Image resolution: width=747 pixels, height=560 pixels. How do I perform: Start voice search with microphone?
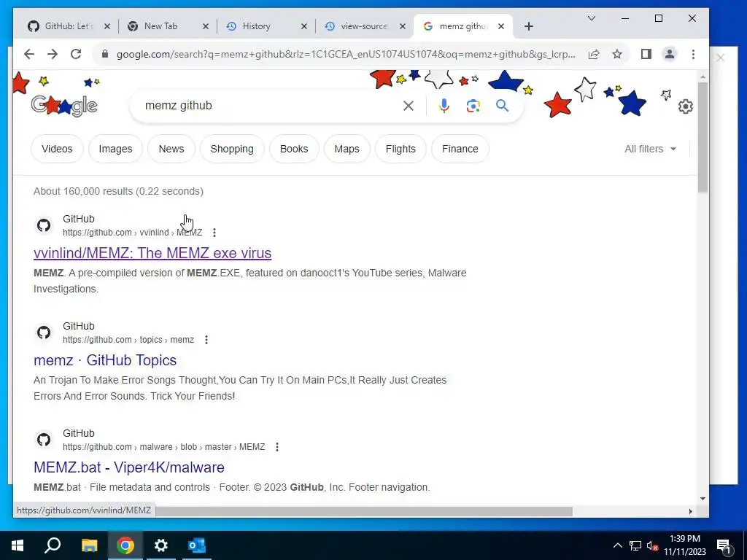click(444, 106)
